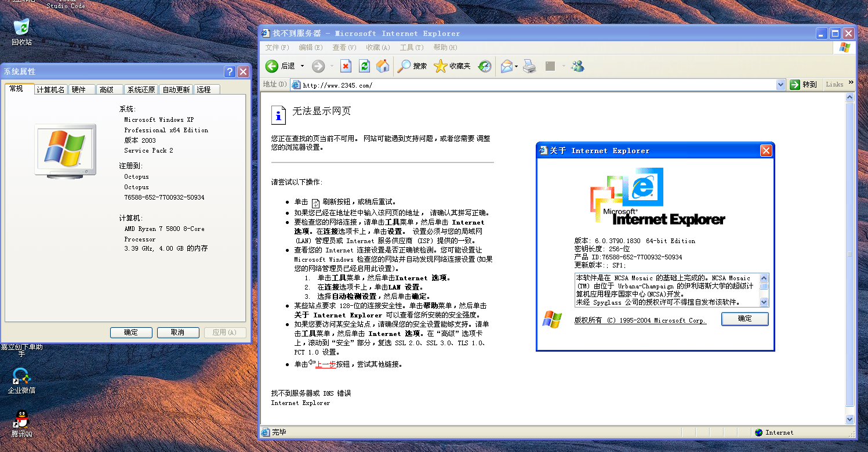Click the IE page scroll-down arrow
The width and height of the screenshot is (868, 452).
click(x=850, y=420)
